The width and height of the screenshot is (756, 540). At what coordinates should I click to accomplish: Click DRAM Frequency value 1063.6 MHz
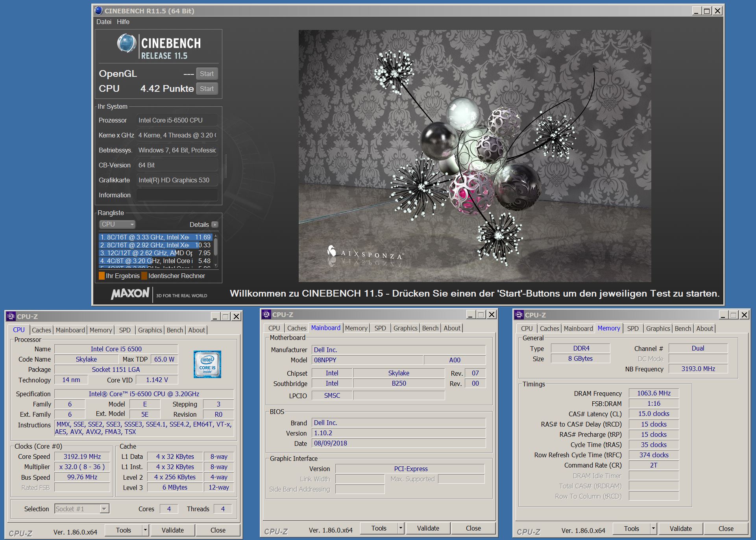[654, 393]
